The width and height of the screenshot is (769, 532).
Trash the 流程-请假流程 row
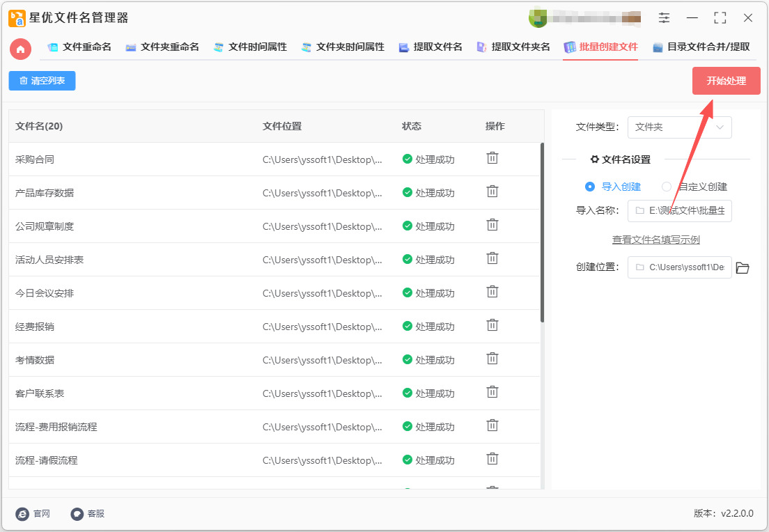492,458
